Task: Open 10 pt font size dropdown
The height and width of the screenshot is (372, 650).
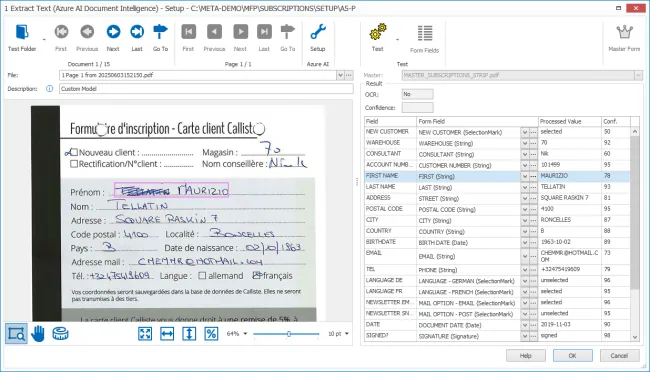Action: (347, 333)
